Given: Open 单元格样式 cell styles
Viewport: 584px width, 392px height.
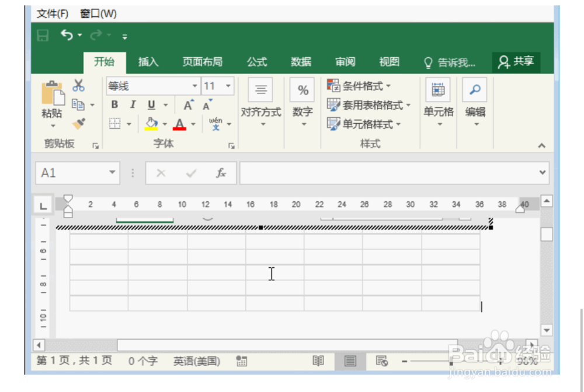Looking at the screenshot, I should pos(364,124).
